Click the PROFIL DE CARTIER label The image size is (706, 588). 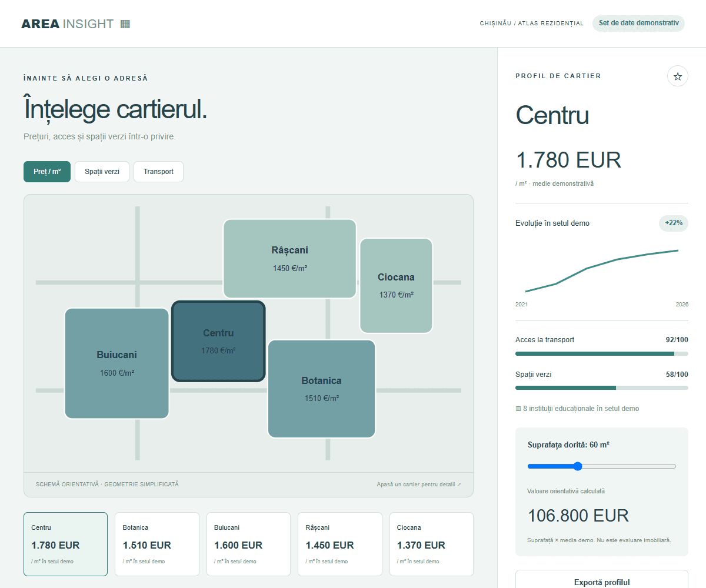558,76
